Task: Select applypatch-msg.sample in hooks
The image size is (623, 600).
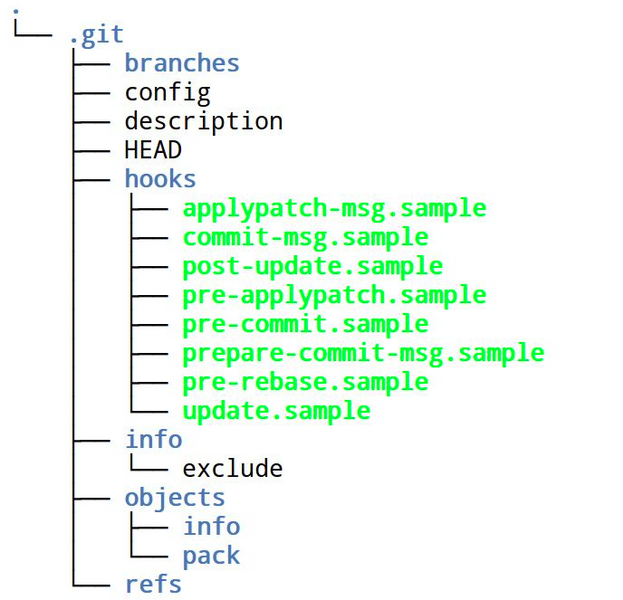Action: tap(334, 209)
